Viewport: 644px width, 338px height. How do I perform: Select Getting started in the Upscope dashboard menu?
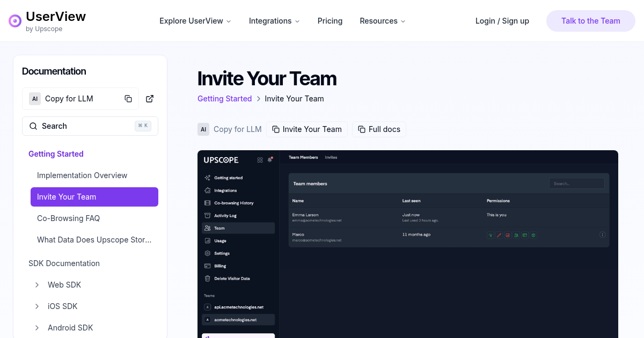[238, 178]
